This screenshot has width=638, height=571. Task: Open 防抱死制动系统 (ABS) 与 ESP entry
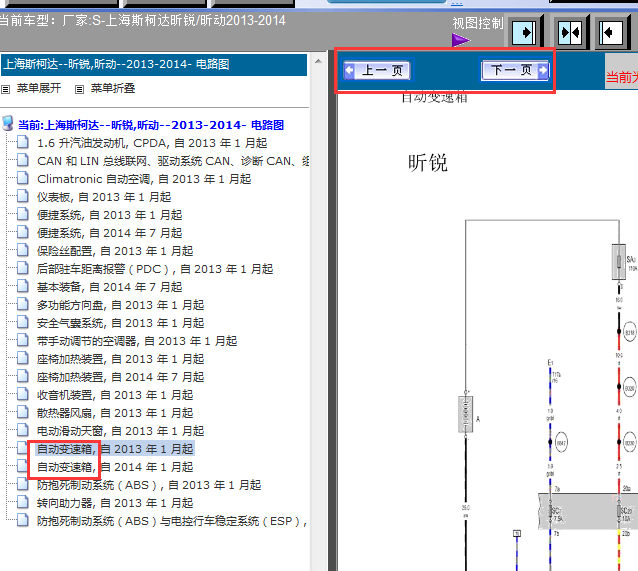pyautogui.click(x=172, y=521)
